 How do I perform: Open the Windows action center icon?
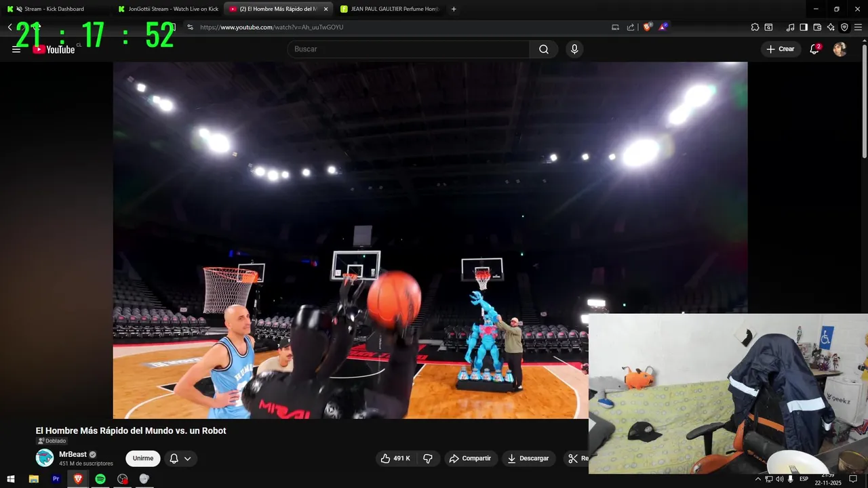point(853,479)
